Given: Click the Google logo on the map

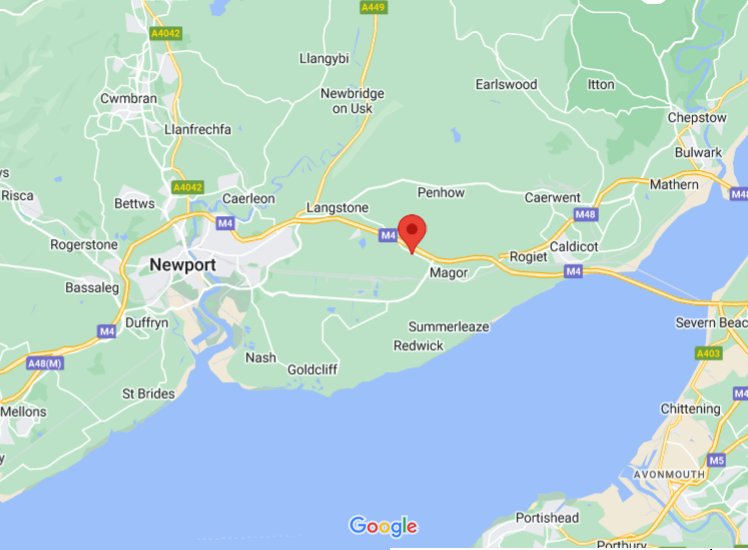Looking at the screenshot, I should click(384, 526).
